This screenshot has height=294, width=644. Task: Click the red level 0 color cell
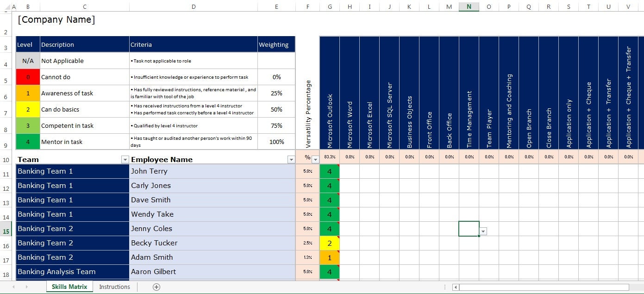(x=28, y=77)
